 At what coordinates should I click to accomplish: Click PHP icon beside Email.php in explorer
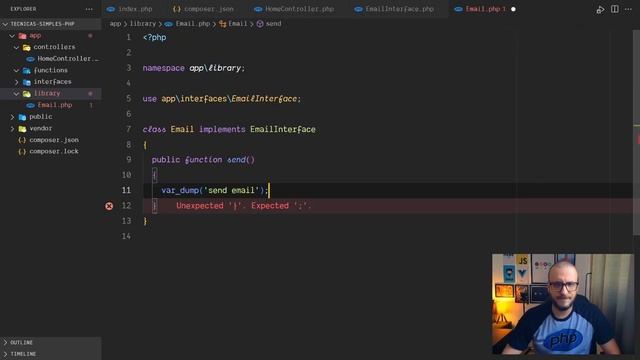tap(30, 105)
